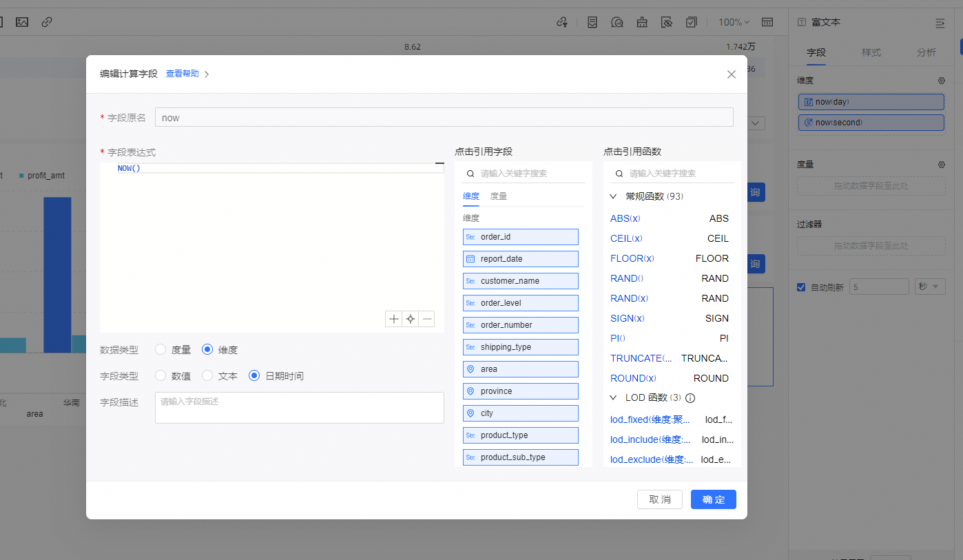963x560 pixels.
Task: Open the 100% zoom level dropdown
Action: (x=734, y=22)
